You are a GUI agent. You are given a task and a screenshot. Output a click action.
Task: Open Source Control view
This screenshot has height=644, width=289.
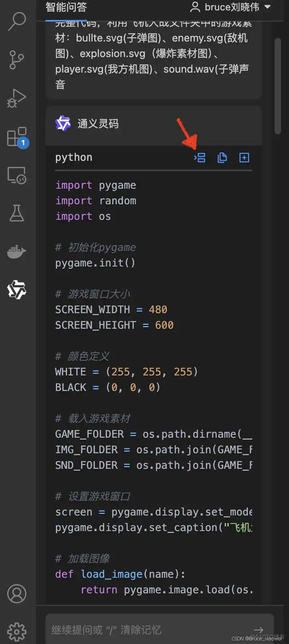17,60
